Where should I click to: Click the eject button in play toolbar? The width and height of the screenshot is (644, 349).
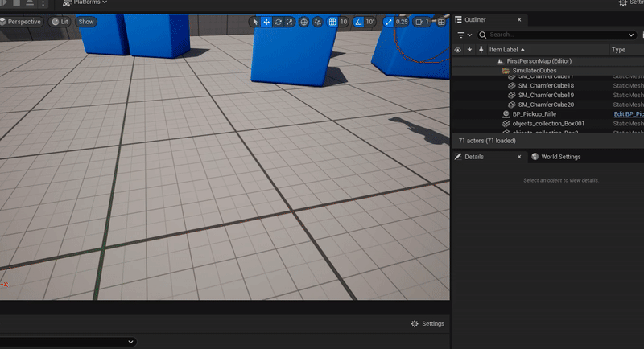click(30, 2)
